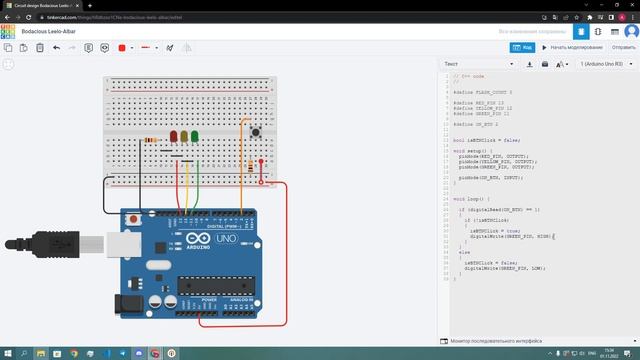Click the pushbutton on the breadboard
Screen dimensions: 640x360
(x=256, y=132)
